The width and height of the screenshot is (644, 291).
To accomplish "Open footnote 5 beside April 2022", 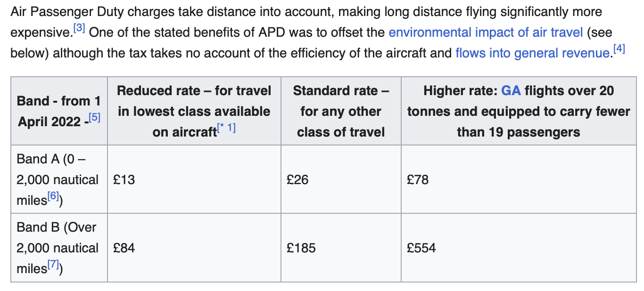I will (94, 117).
